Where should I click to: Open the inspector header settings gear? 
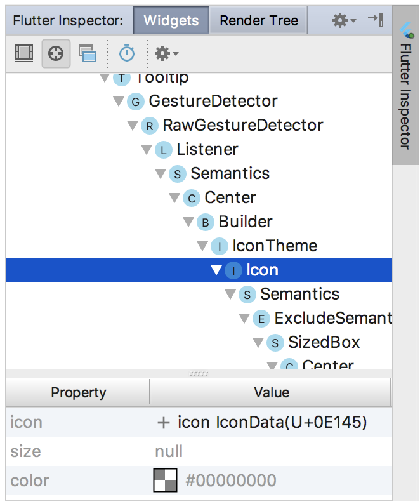344,20
